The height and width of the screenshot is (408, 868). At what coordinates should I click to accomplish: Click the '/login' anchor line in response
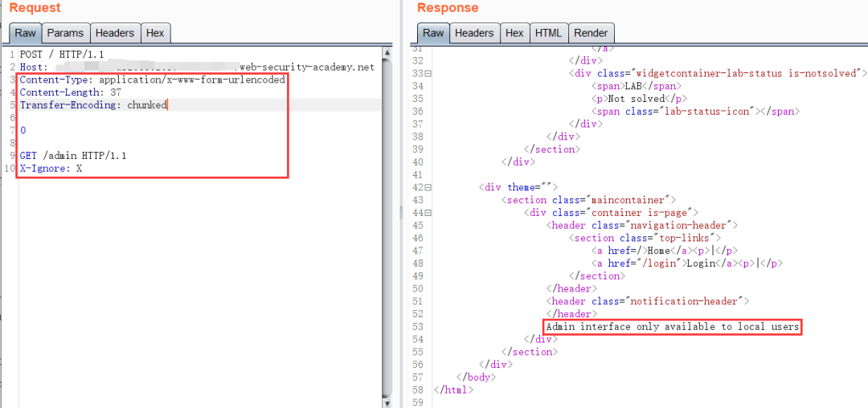point(687,263)
